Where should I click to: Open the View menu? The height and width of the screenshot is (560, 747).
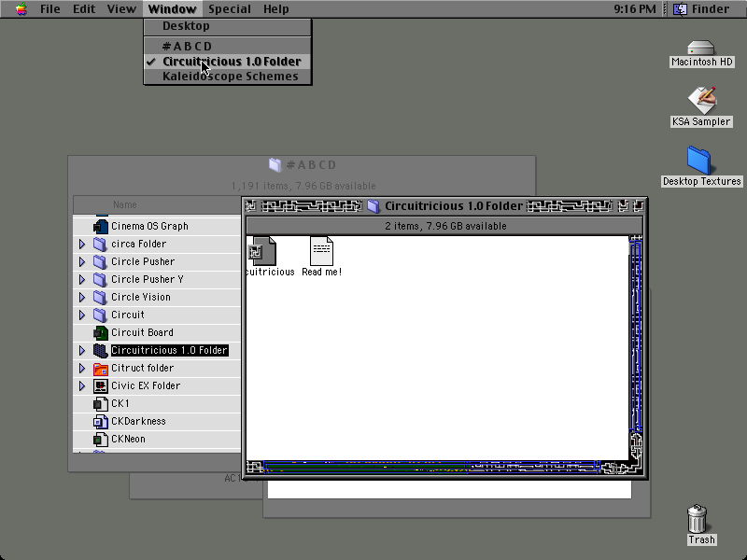(121, 9)
